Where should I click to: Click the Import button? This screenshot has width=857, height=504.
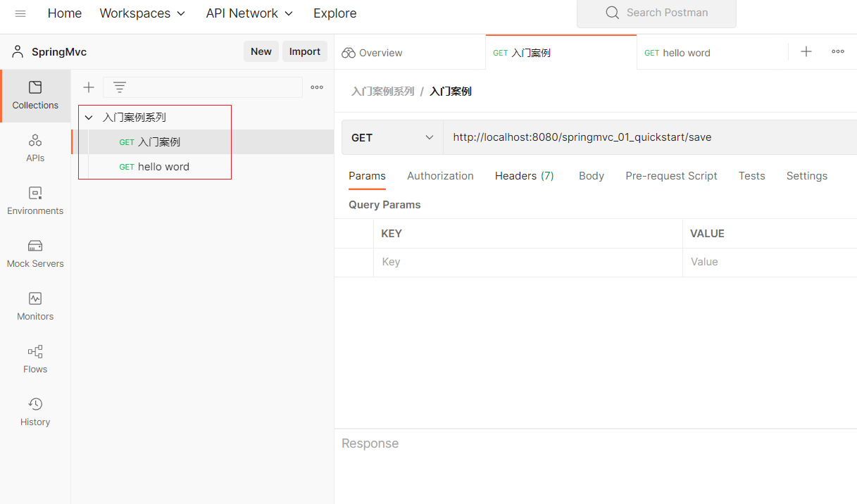pyautogui.click(x=305, y=51)
